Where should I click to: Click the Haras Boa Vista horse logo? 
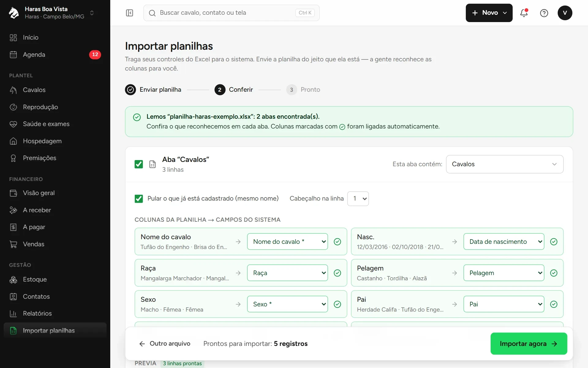[x=14, y=13]
